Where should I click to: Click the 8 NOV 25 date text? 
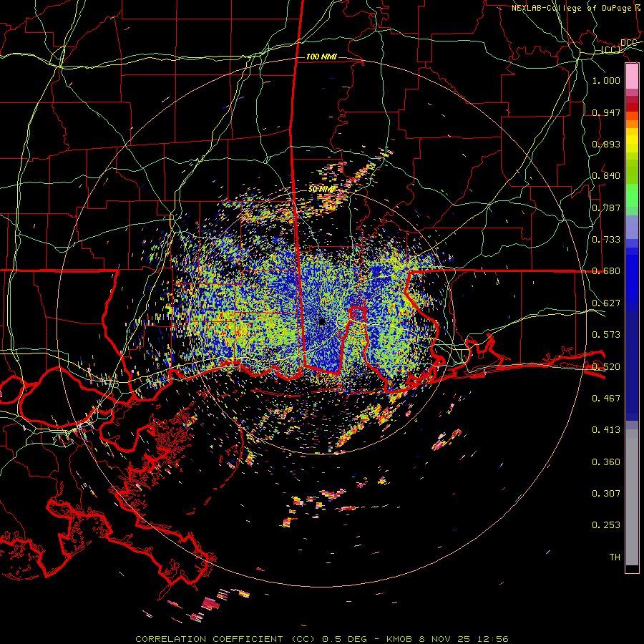coord(446,639)
